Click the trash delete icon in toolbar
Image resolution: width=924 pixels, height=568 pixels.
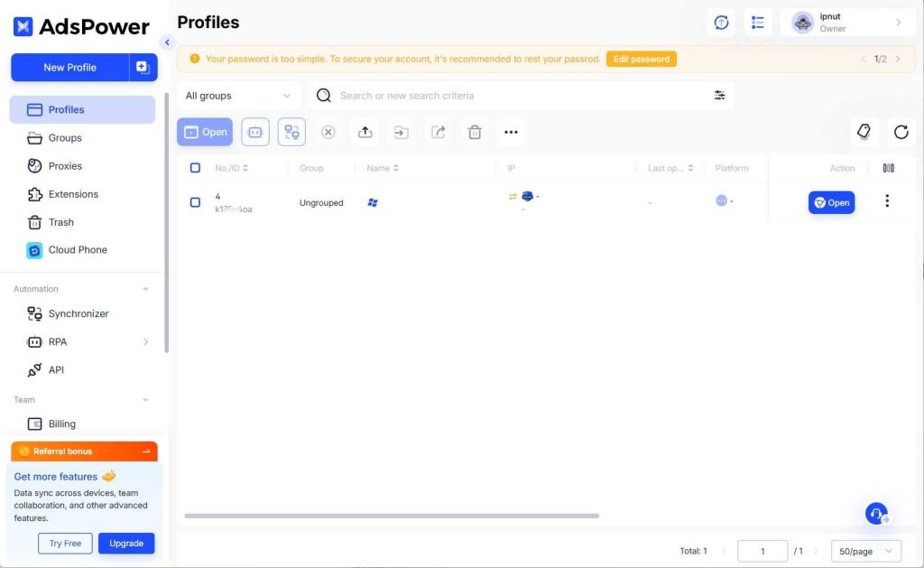pyautogui.click(x=475, y=133)
